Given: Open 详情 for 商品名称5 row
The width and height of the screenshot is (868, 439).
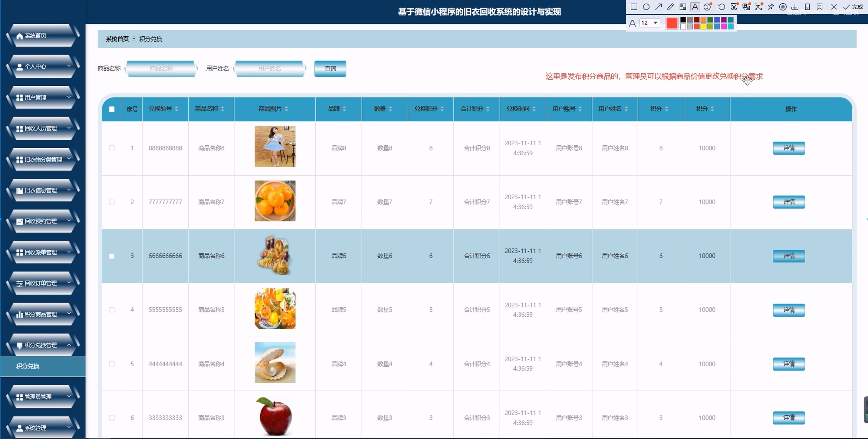Looking at the screenshot, I should (789, 310).
